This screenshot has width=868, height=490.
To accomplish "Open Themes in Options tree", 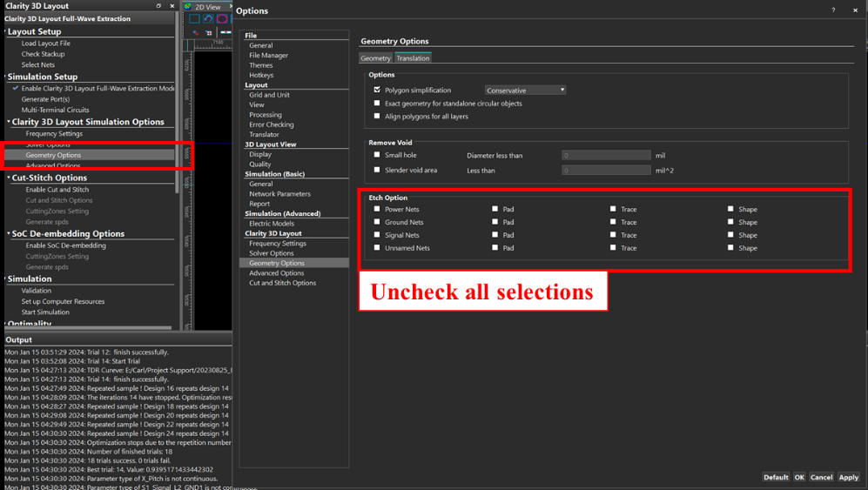I will pyautogui.click(x=260, y=65).
